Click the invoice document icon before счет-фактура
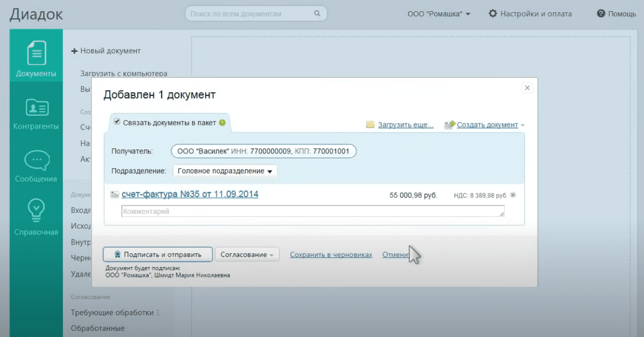The height and width of the screenshot is (337, 644). pos(114,194)
